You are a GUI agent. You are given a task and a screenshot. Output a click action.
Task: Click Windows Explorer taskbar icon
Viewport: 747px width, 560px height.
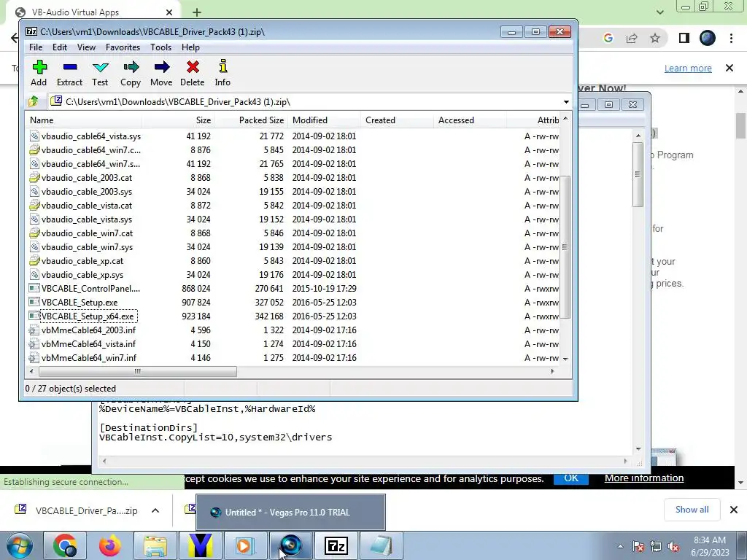(155, 545)
